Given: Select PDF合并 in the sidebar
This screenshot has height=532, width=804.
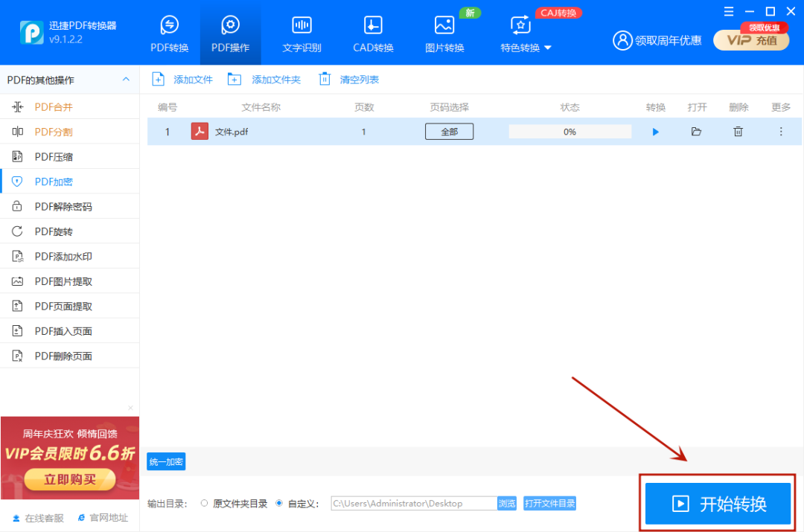Looking at the screenshot, I should point(70,106).
